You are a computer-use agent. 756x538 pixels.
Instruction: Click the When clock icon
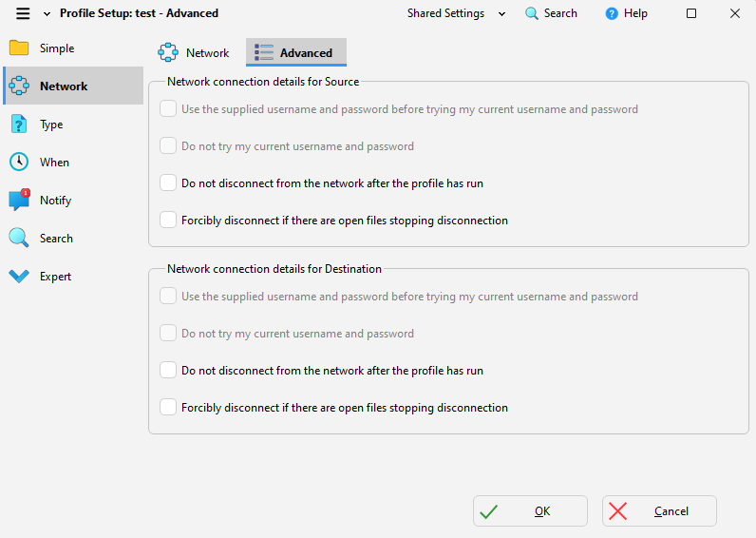point(19,163)
